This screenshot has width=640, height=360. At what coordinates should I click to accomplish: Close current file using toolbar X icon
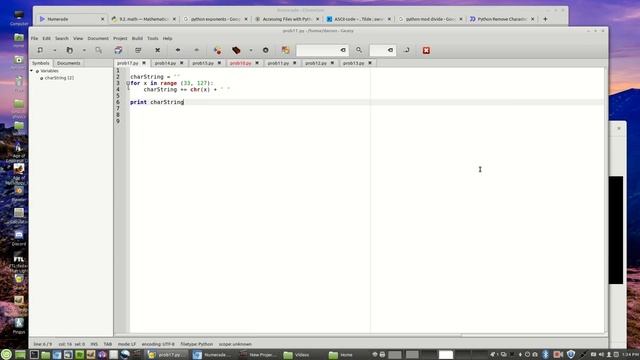(x=158, y=50)
